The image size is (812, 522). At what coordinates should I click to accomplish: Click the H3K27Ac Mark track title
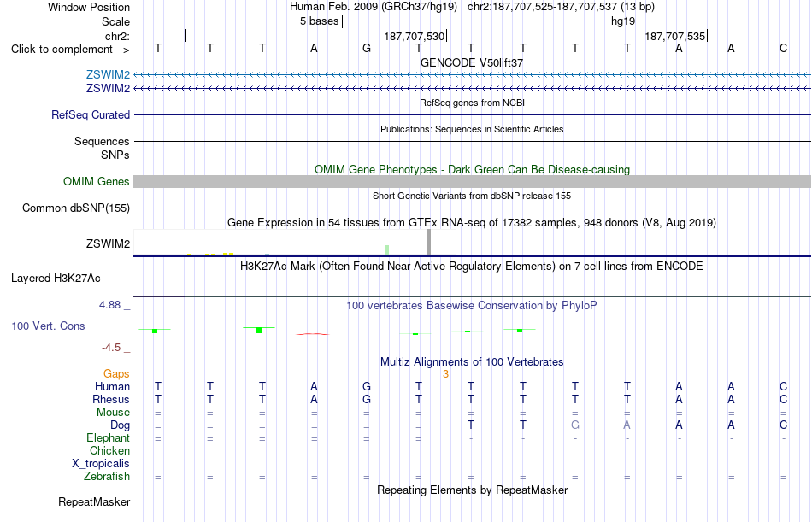click(472, 267)
